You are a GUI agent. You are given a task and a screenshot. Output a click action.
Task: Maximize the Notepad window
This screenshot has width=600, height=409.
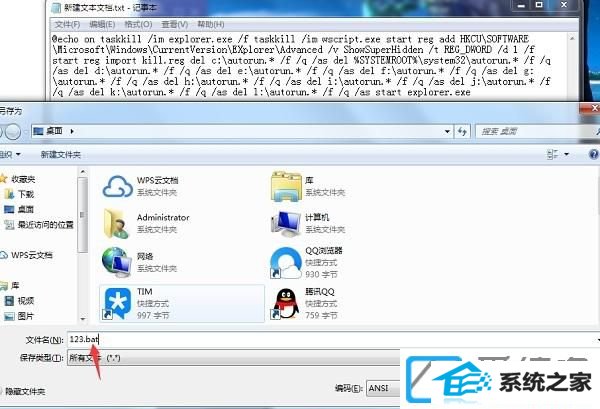click(x=539, y=5)
